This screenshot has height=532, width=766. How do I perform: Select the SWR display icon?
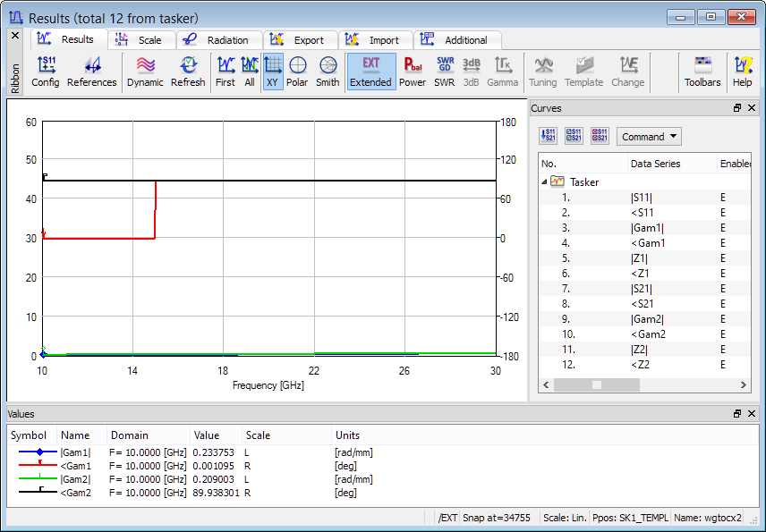click(x=444, y=71)
